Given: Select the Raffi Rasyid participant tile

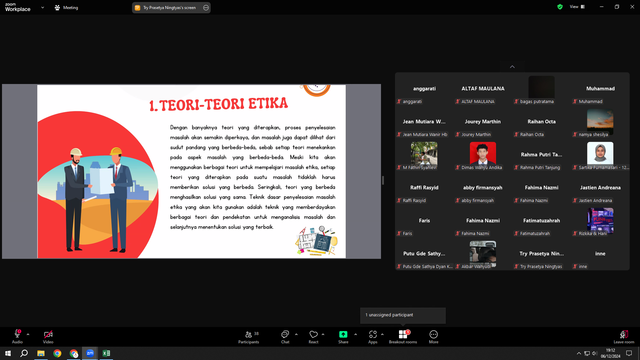Looking at the screenshot, I should [424, 188].
